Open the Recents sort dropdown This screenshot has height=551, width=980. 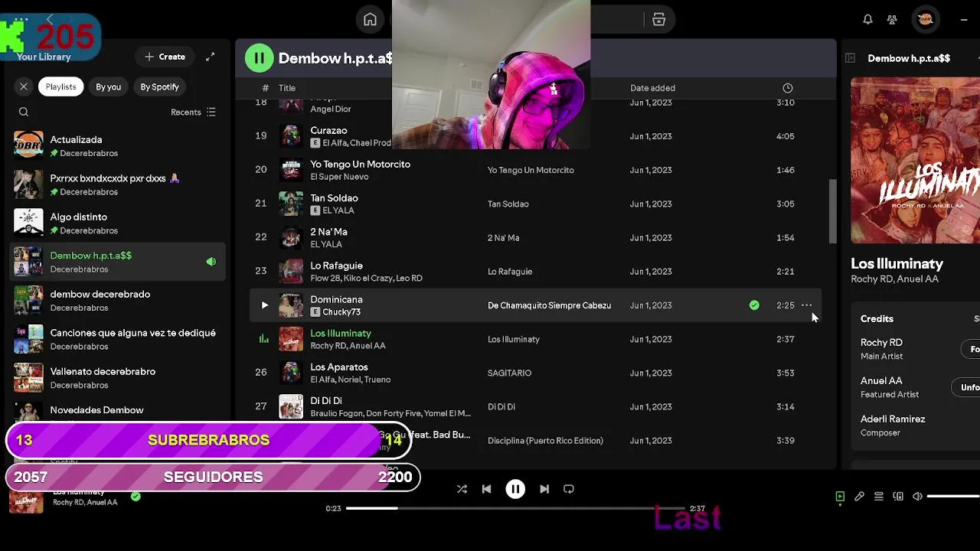coord(193,112)
